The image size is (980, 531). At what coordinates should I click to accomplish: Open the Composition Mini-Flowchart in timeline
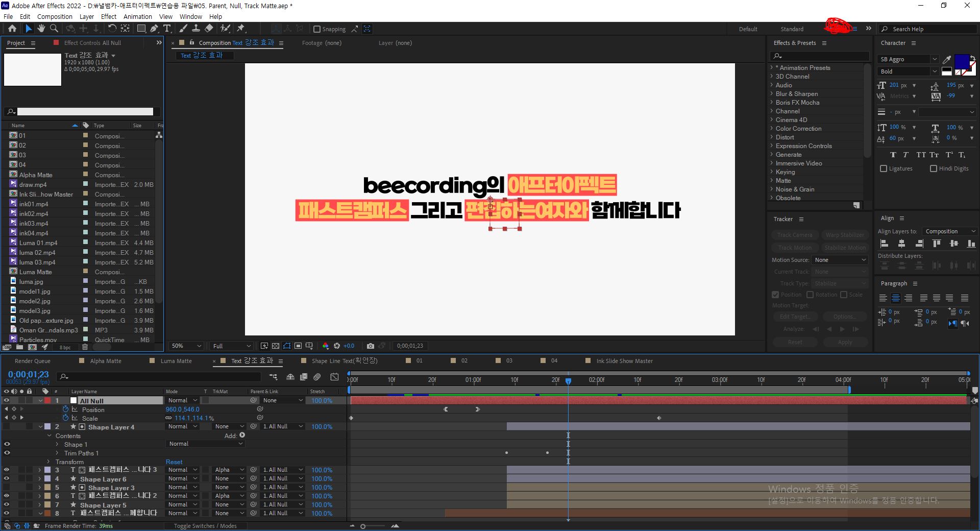click(274, 377)
